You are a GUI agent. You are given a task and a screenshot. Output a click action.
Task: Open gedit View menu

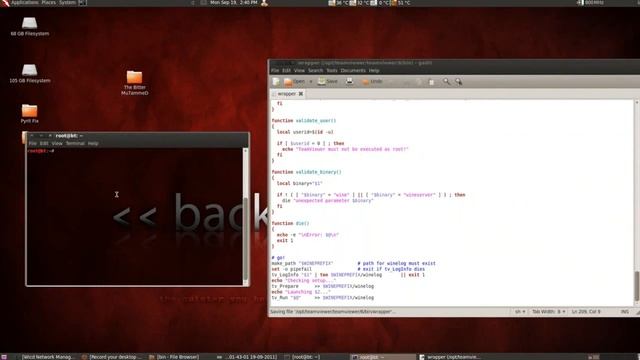[x=299, y=71]
